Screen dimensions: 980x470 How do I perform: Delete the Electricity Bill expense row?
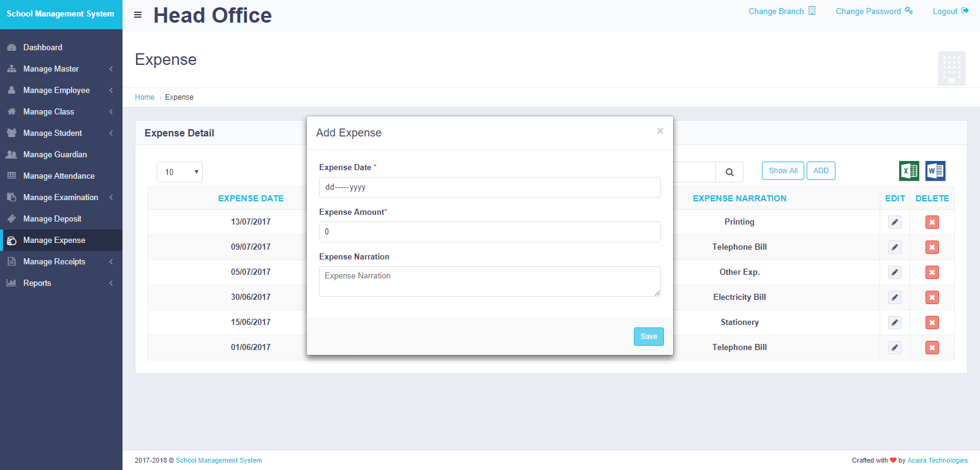[x=932, y=297]
